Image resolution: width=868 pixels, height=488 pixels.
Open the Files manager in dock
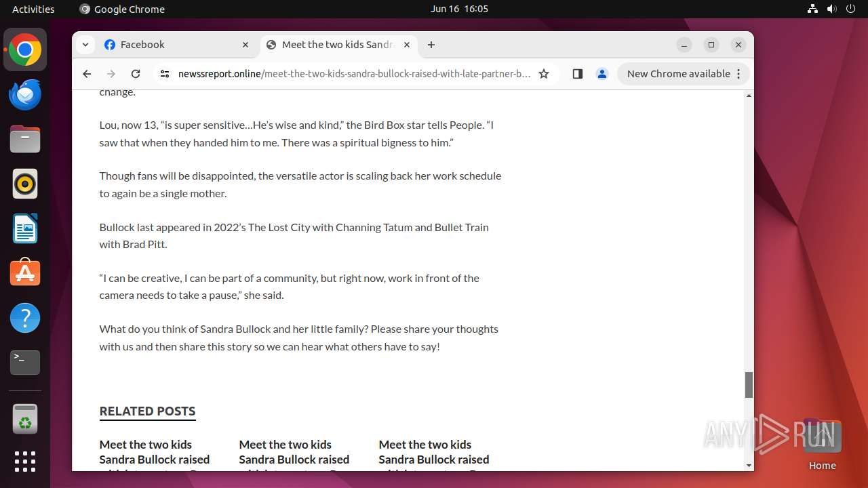coord(25,140)
